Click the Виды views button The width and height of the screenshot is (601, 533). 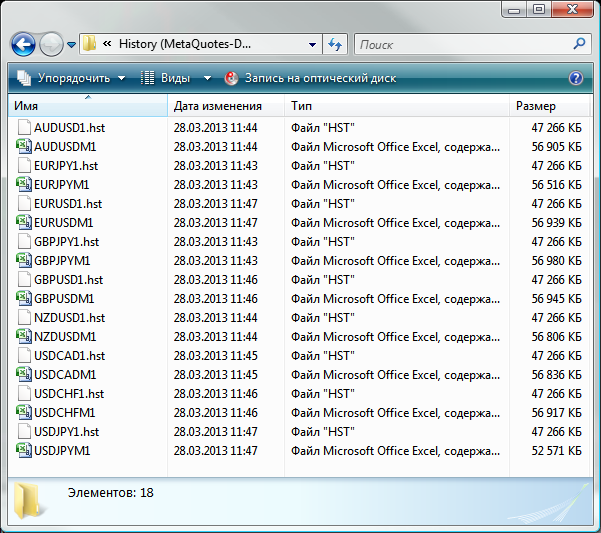[166, 78]
